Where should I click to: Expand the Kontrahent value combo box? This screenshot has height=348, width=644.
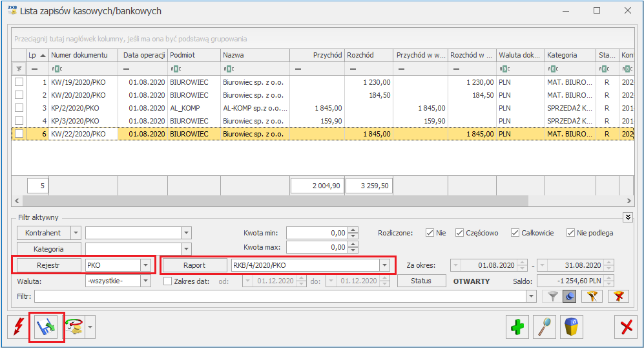click(186, 233)
